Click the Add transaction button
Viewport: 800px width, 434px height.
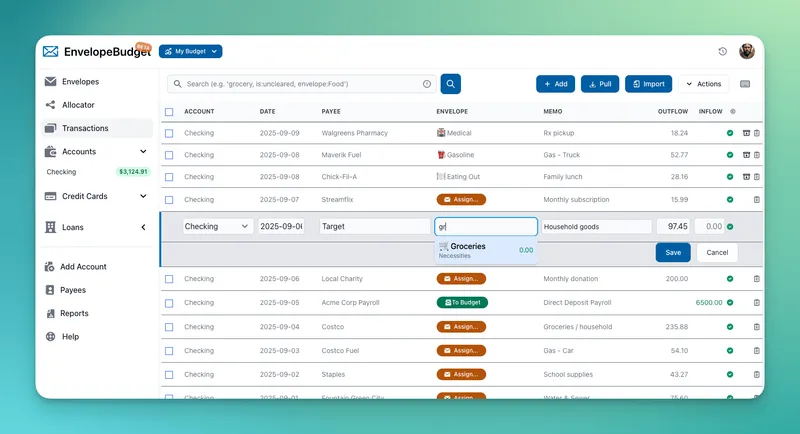click(556, 84)
